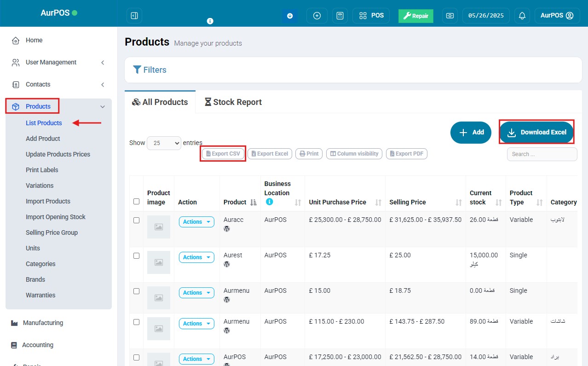
Task: Open Variations in sidebar
Action: pyautogui.click(x=40, y=186)
